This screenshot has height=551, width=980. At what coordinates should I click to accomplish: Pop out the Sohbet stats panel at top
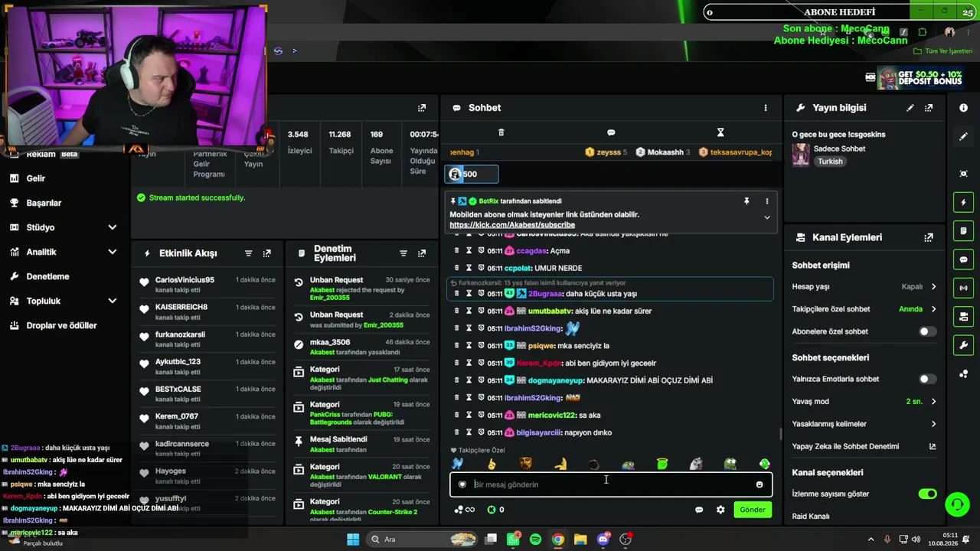tap(422, 108)
